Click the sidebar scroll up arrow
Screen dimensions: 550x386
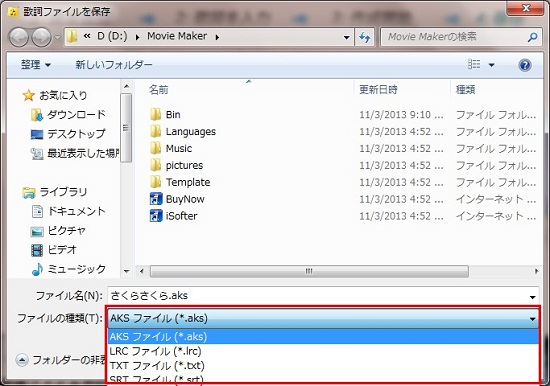[x=127, y=86]
